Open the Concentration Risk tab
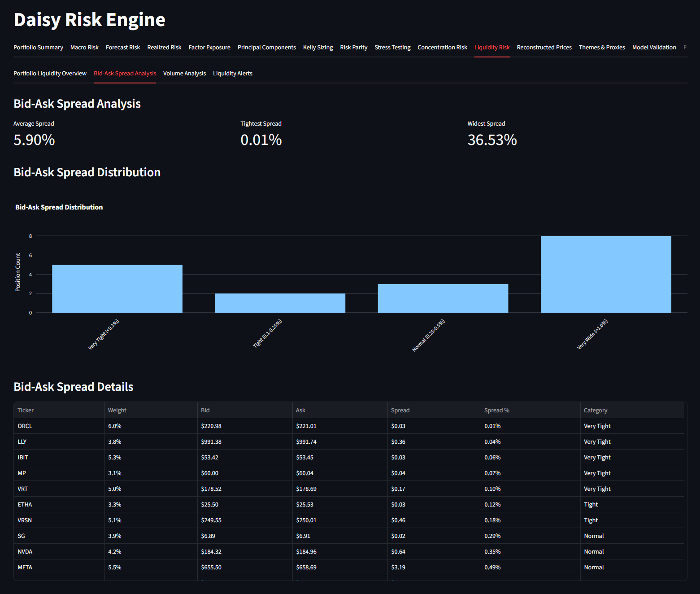The height and width of the screenshot is (594, 700). [x=442, y=47]
